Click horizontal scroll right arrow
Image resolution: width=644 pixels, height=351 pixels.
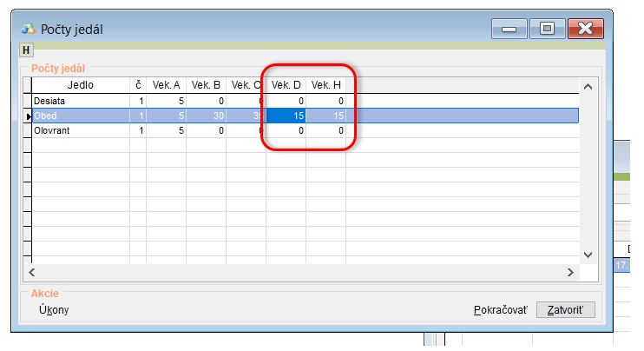(x=570, y=272)
